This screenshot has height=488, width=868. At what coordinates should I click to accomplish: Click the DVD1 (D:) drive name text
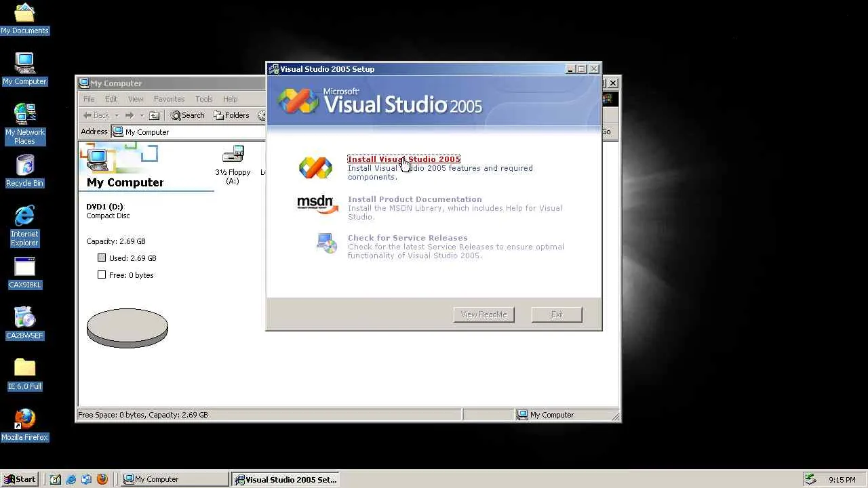coord(104,207)
